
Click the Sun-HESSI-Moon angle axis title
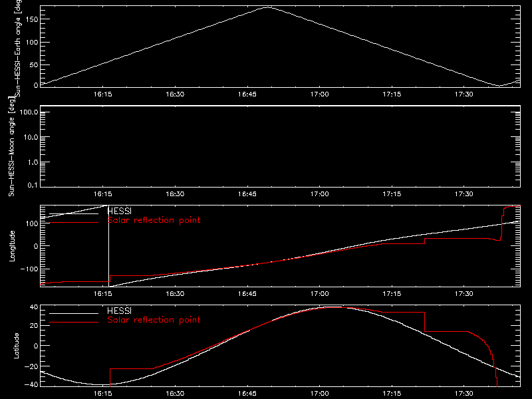(11, 146)
